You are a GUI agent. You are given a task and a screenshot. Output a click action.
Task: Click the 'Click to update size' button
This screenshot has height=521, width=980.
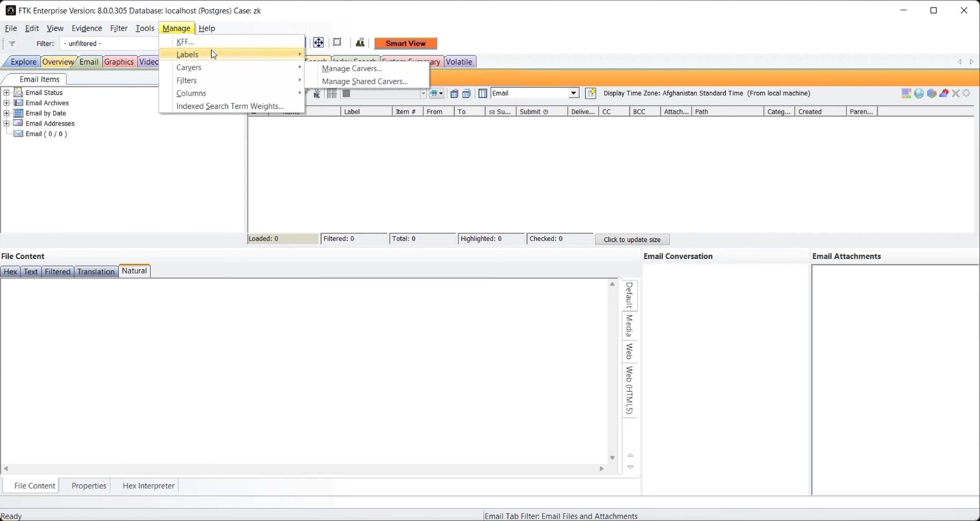click(x=632, y=239)
